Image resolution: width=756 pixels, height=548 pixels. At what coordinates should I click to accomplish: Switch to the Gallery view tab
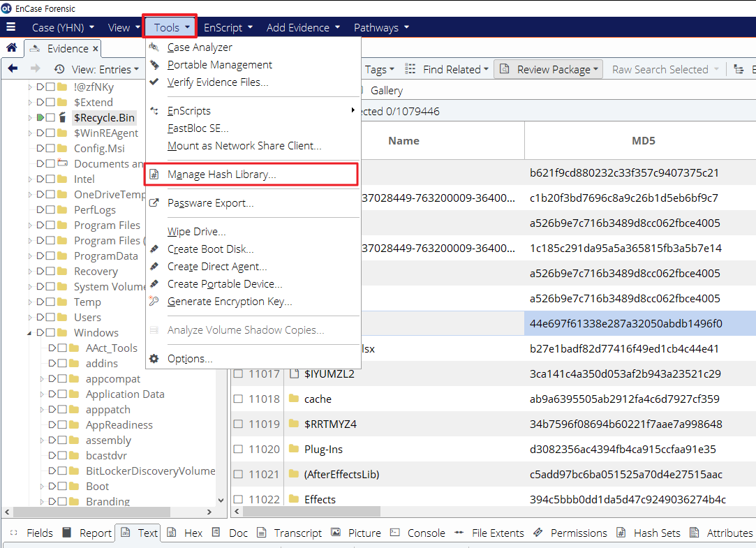pyautogui.click(x=386, y=90)
